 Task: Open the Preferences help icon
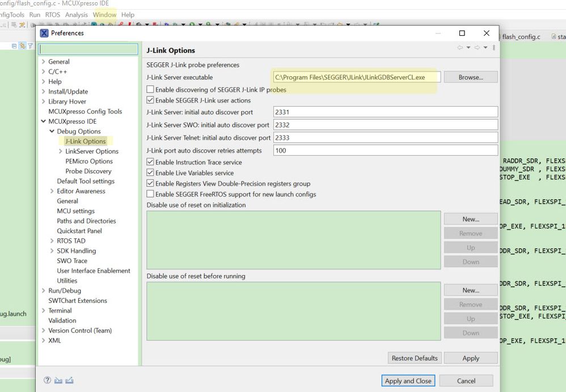[47, 380]
